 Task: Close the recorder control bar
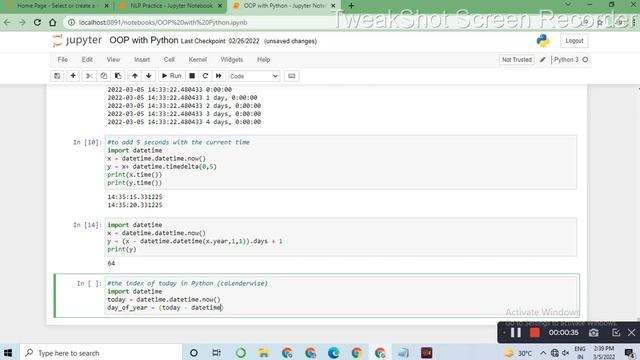point(631,333)
